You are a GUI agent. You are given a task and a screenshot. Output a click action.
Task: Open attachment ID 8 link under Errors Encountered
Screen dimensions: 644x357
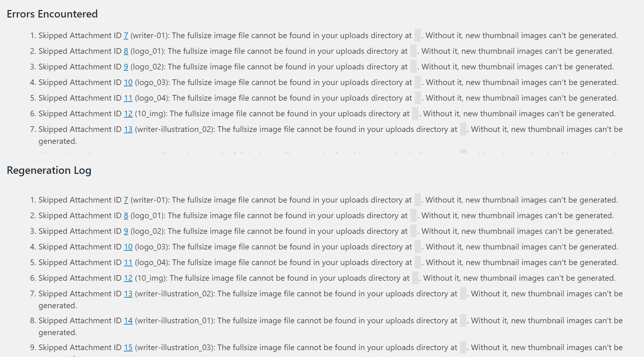coord(126,51)
